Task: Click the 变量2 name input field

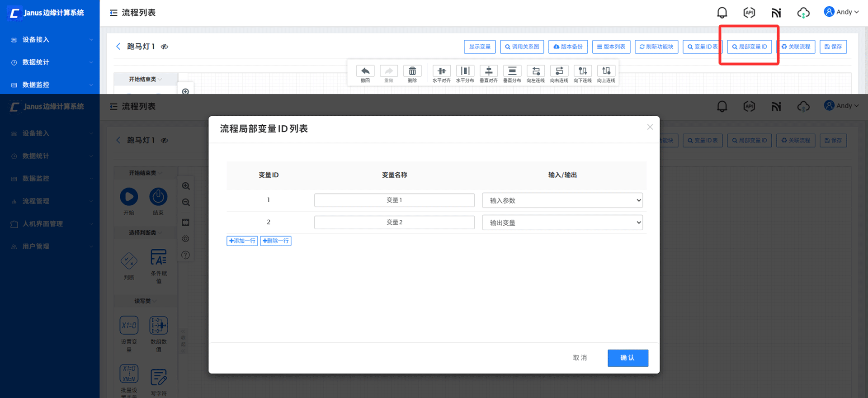Action: point(394,223)
